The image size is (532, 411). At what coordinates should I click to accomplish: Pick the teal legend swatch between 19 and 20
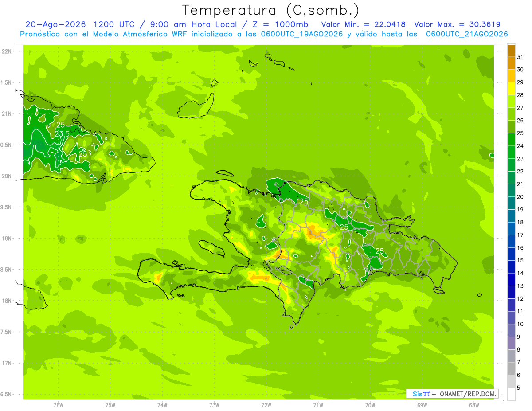point(511,203)
